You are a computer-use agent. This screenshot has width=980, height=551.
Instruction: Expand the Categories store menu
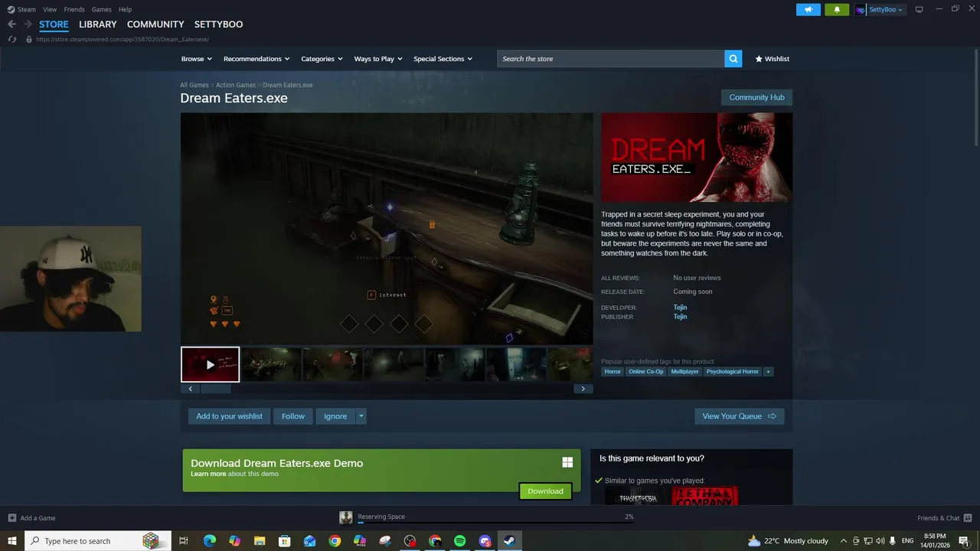pos(322,59)
